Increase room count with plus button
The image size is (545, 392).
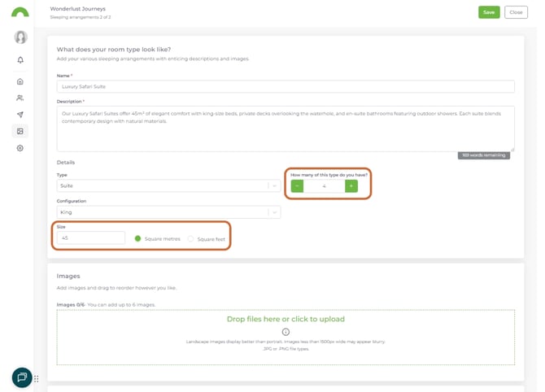click(351, 186)
